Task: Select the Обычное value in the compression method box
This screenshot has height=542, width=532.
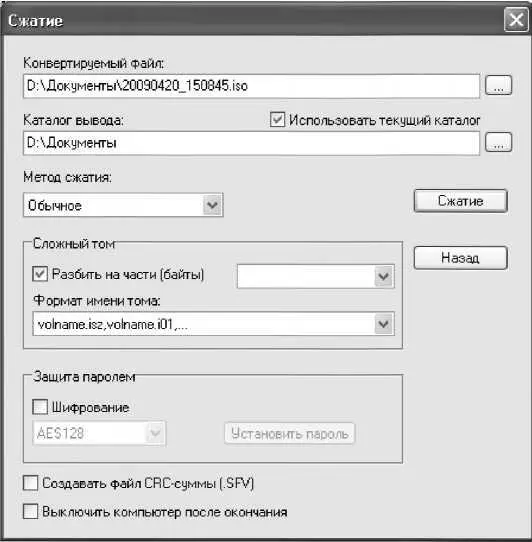Action: pyautogui.click(x=55, y=206)
